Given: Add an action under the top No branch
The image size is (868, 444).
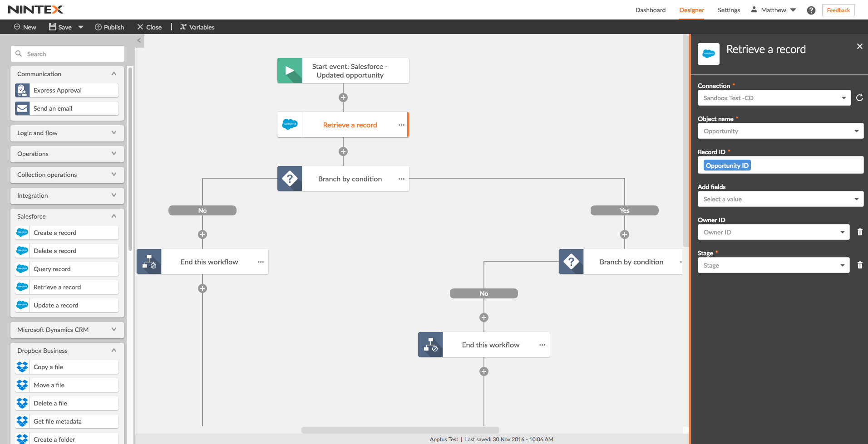Looking at the screenshot, I should point(202,234).
